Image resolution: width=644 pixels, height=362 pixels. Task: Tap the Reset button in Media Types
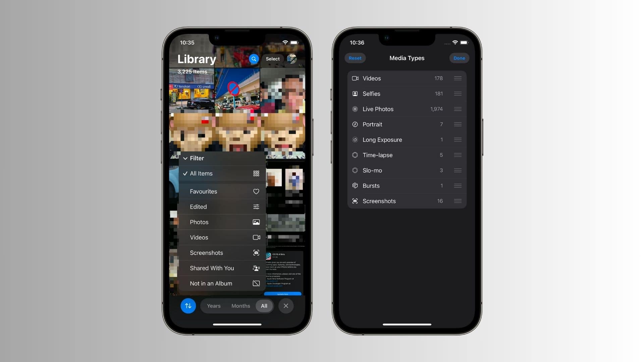pos(355,58)
